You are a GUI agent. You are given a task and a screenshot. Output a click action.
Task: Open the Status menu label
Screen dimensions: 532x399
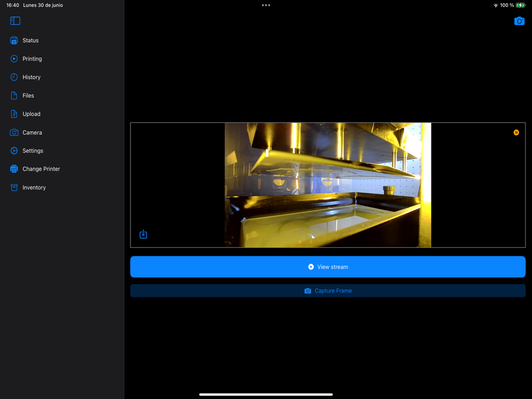30,40
